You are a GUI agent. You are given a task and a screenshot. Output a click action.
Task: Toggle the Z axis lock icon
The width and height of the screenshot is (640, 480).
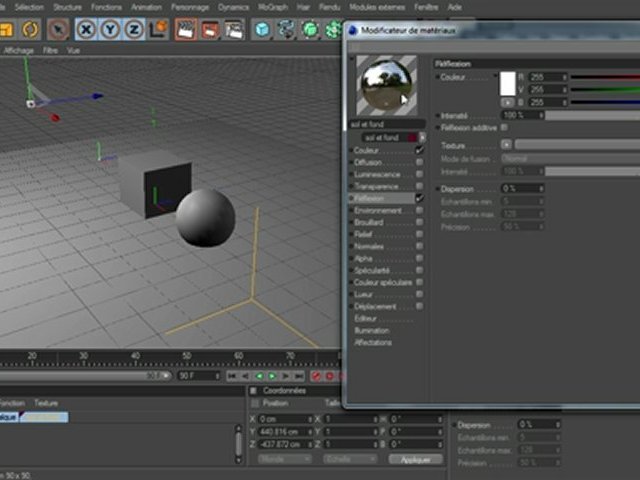point(133,29)
